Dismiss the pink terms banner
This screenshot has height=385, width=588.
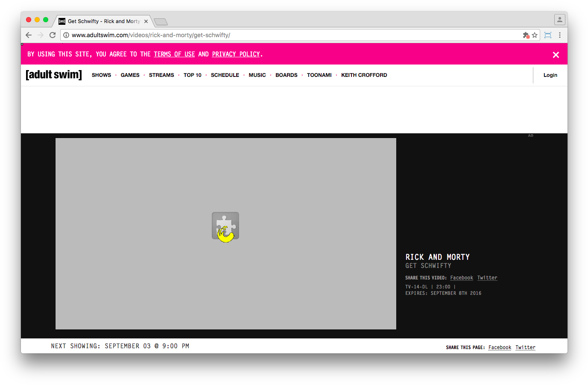[556, 55]
